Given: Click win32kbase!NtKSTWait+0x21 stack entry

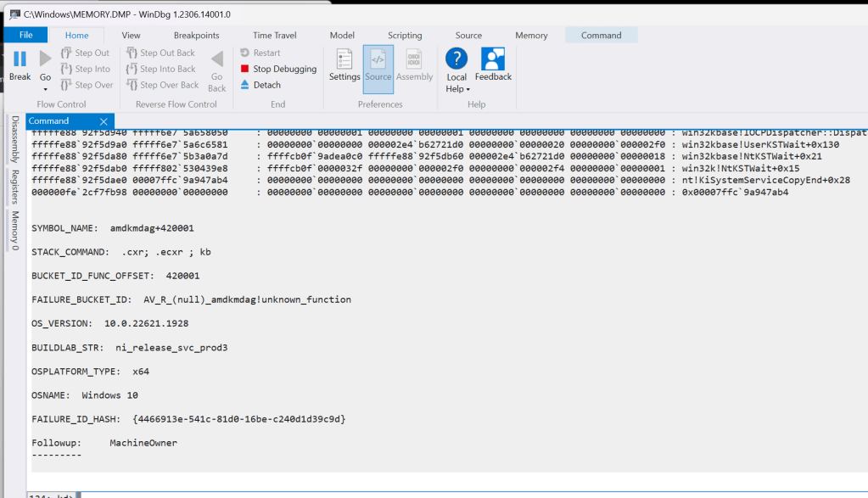Looking at the screenshot, I should point(752,156).
